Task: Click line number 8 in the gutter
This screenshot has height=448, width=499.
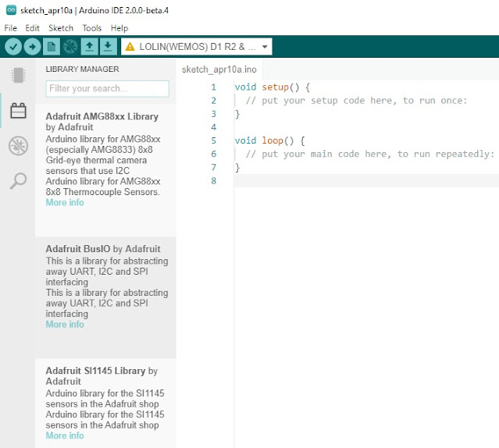Action: pos(213,180)
